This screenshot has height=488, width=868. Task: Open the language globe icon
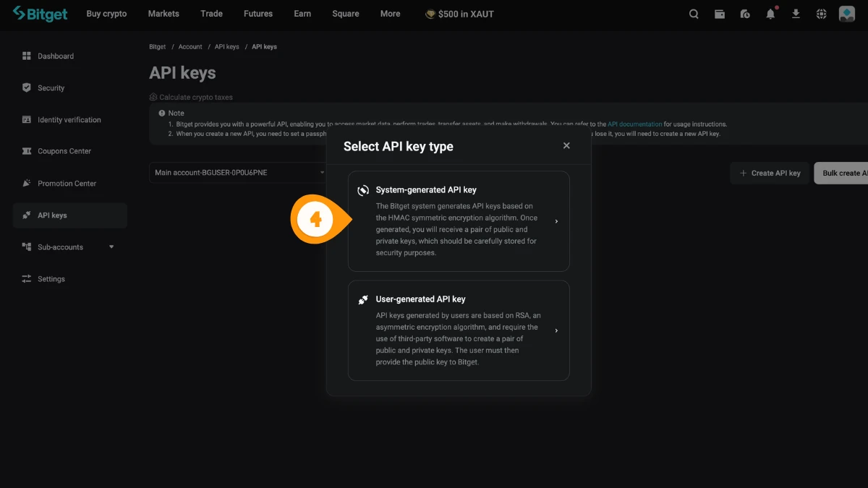click(x=821, y=14)
